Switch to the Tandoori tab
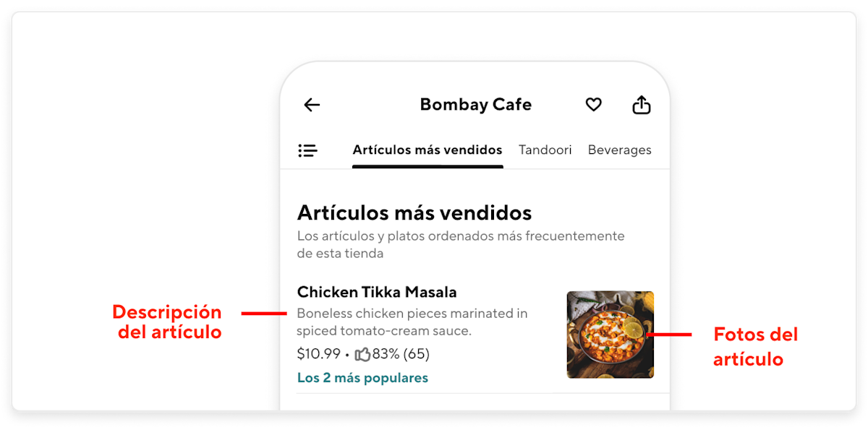Image resolution: width=868 pixels, height=435 pixels. (545, 150)
